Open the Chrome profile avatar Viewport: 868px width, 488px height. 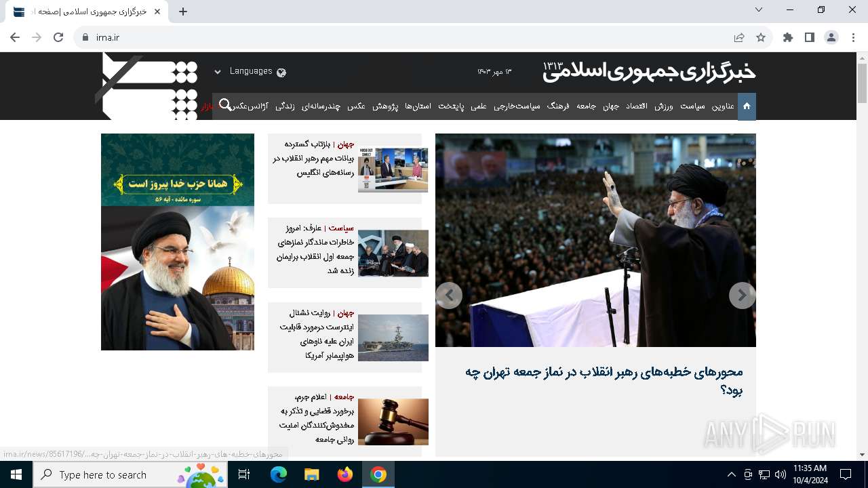point(831,37)
